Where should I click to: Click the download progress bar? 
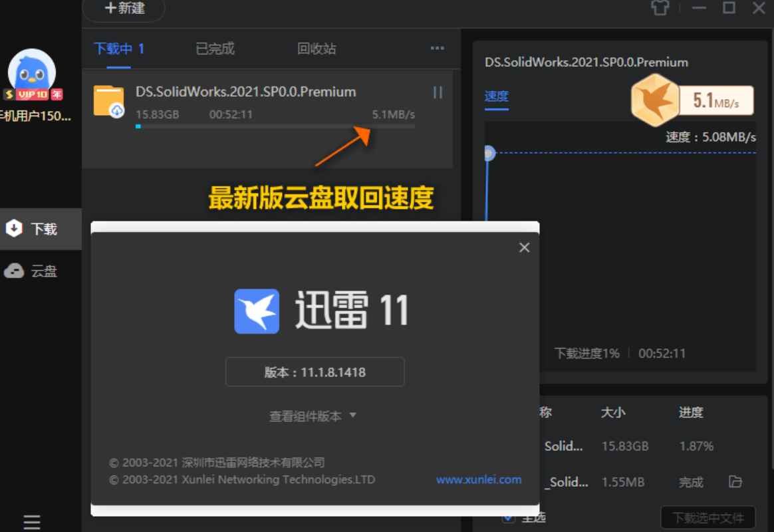pyautogui.click(x=276, y=126)
